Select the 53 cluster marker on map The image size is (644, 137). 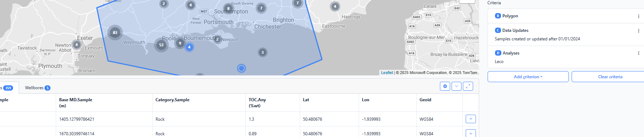point(161,45)
